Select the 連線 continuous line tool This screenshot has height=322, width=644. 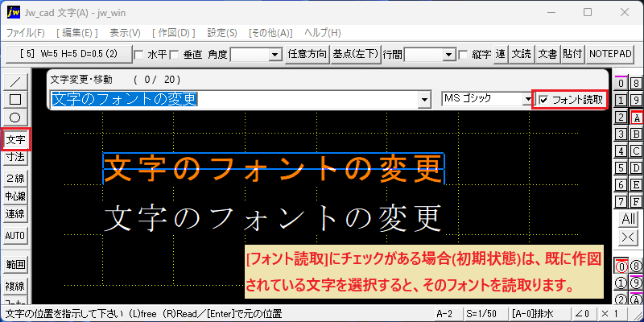click(x=15, y=214)
